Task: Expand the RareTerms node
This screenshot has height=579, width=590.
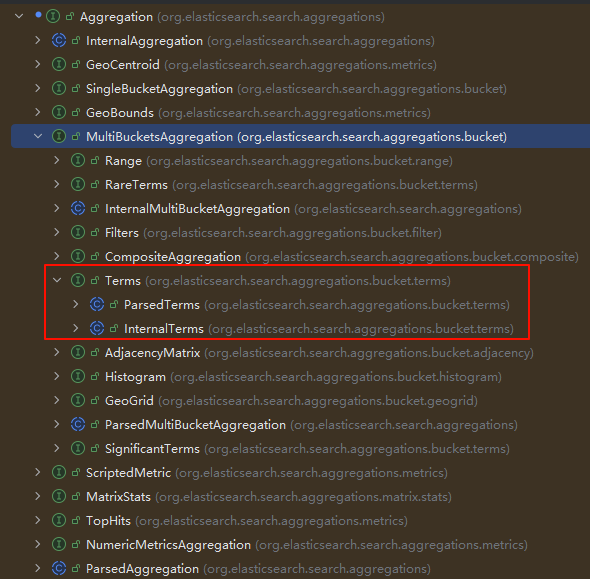Action: coord(57,184)
